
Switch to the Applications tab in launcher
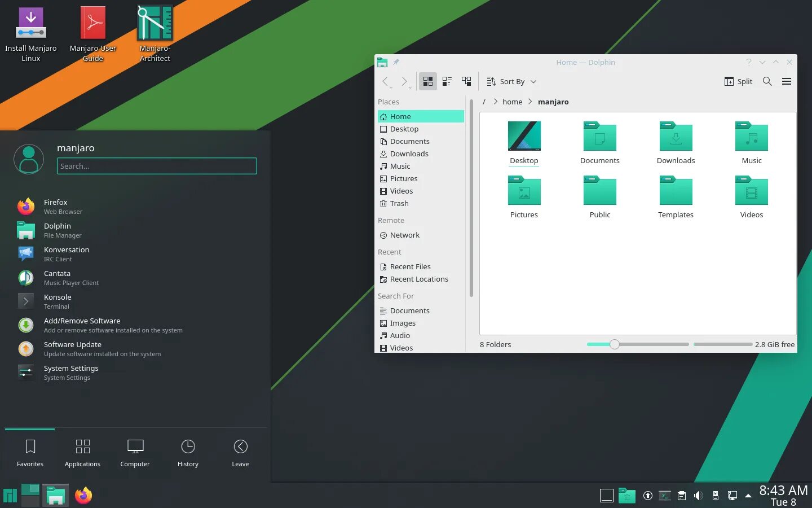pyautogui.click(x=82, y=452)
